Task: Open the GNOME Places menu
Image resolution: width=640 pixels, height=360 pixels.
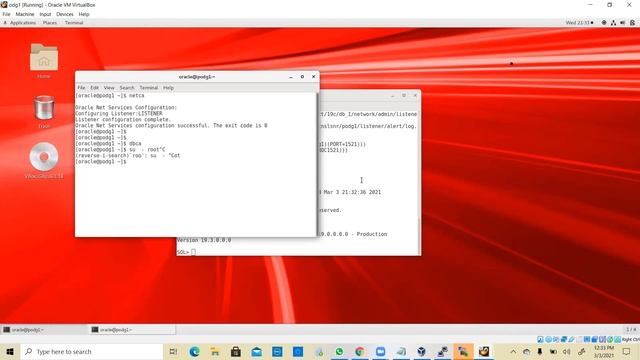Action: [50, 23]
